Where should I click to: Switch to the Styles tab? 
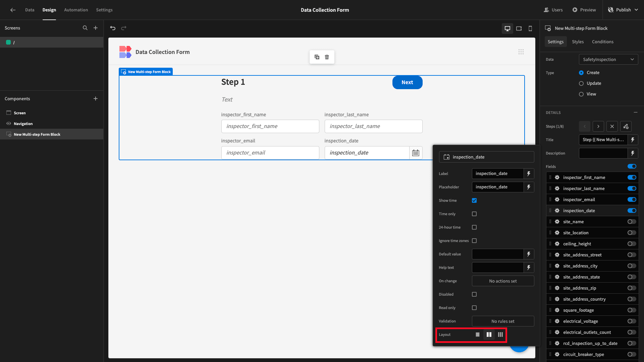pos(578,42)
